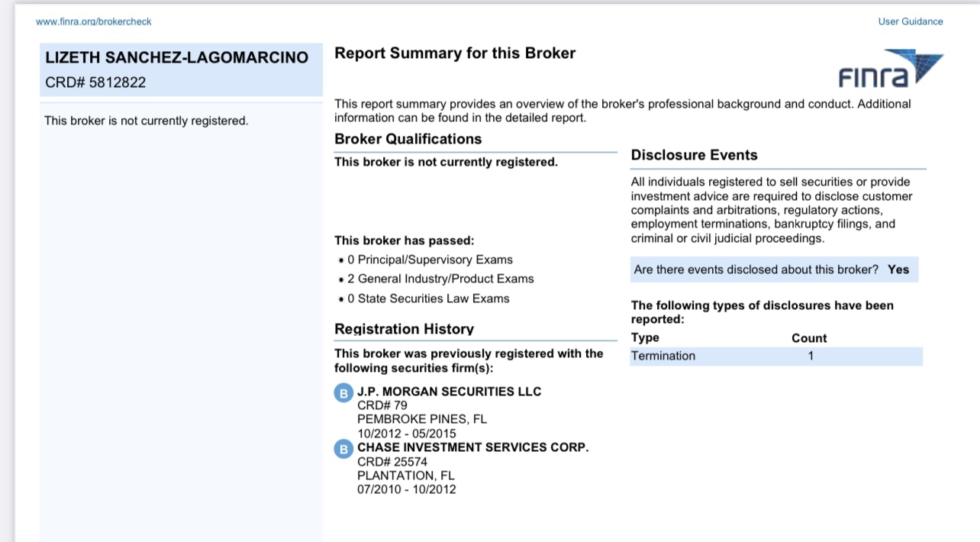
Task: Click the PLANTATION, FL location
Action: [406, 476]
